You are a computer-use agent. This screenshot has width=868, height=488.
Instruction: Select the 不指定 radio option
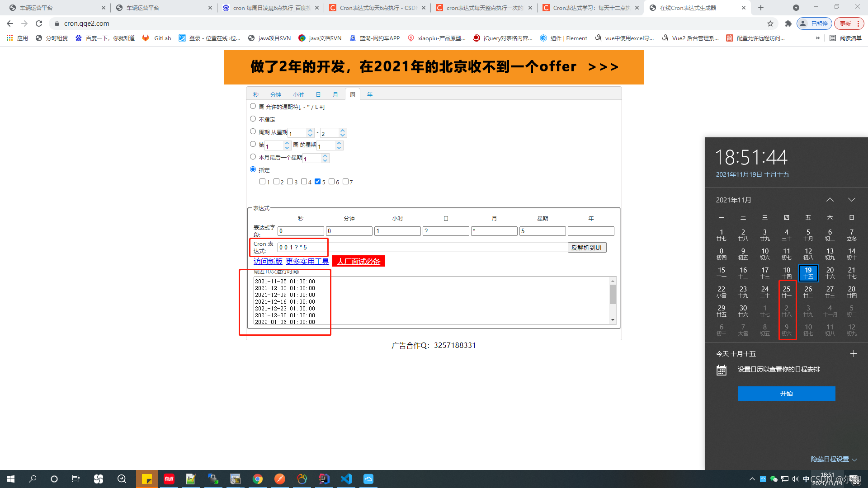[x=253, y=118]
